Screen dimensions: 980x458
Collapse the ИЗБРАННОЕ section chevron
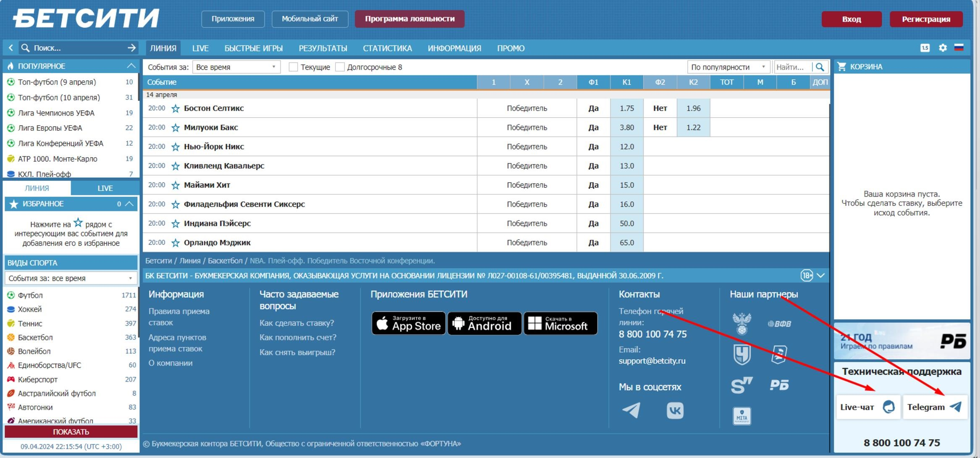[130, 204]
